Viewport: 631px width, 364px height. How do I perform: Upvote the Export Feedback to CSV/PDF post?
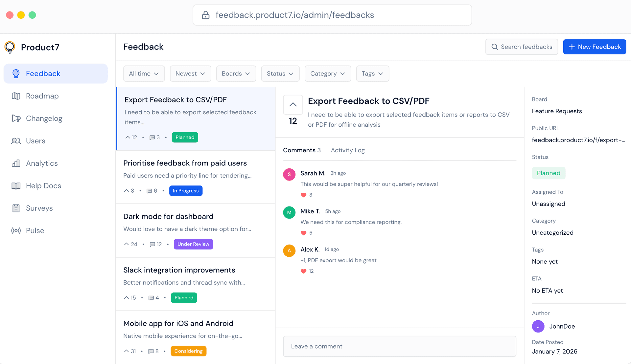point(292,104)
